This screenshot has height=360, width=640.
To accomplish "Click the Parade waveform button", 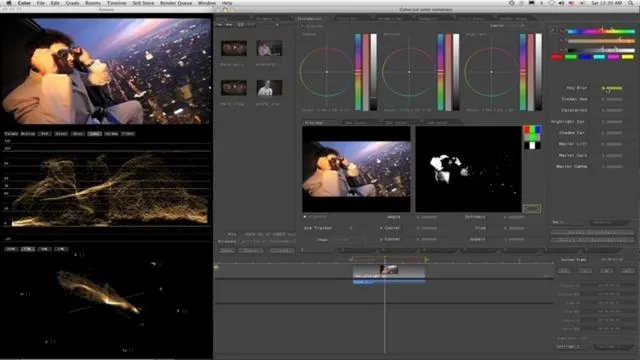I will [x=11, y=134].
